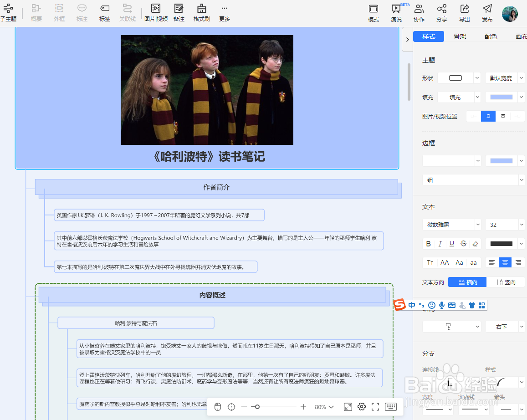Insert media via 图片/视频 icon
Screen dimensions: 527x420
(156, 13)
